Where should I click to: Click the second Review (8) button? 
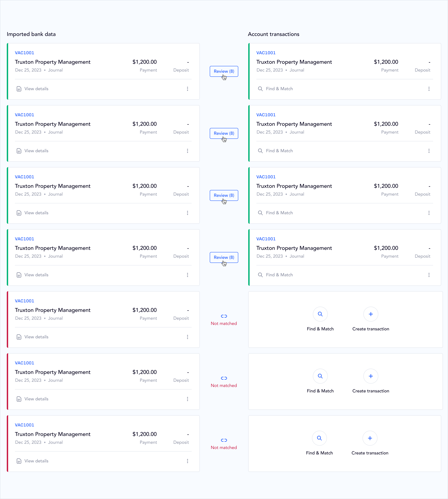point(224,133)
